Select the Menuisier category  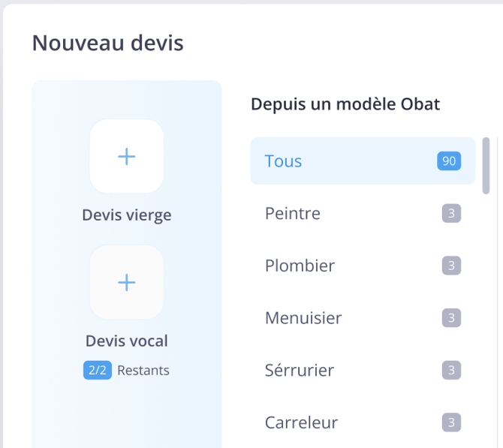(303, 318)
